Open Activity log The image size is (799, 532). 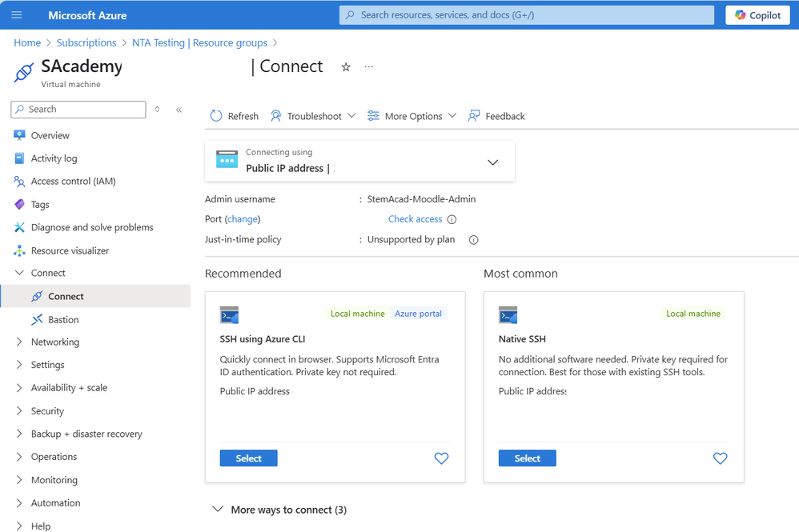point(54,158)
